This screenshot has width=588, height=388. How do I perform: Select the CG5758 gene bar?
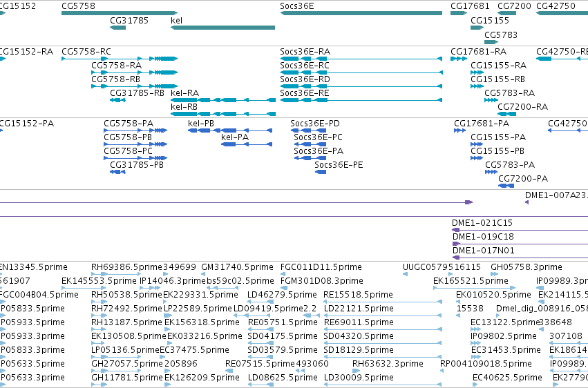point(120,13)
